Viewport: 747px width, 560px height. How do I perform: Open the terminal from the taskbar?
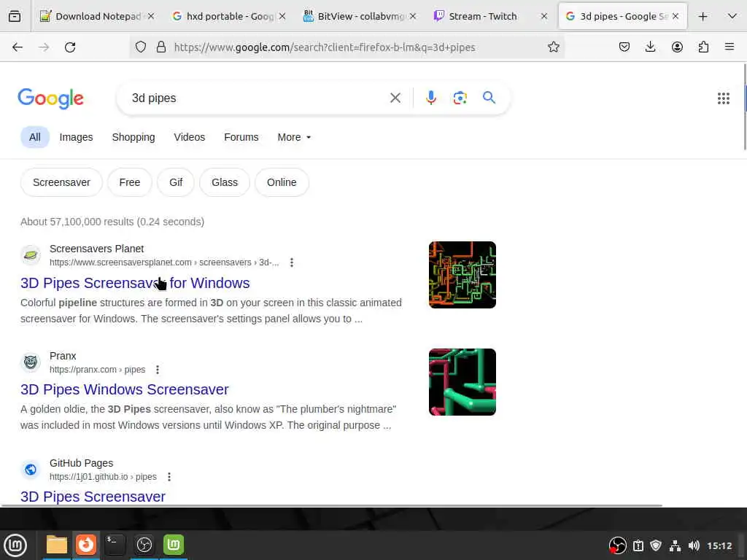(115, 545)
